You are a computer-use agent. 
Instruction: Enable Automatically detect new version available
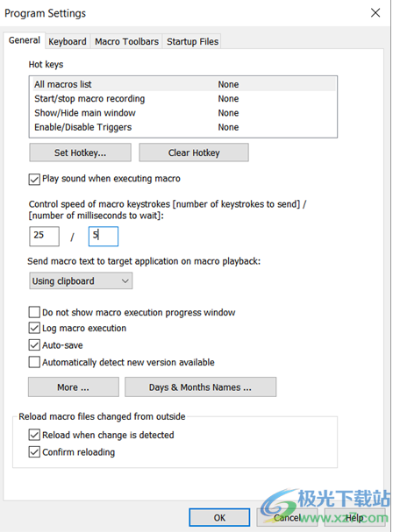pos(34,362)
